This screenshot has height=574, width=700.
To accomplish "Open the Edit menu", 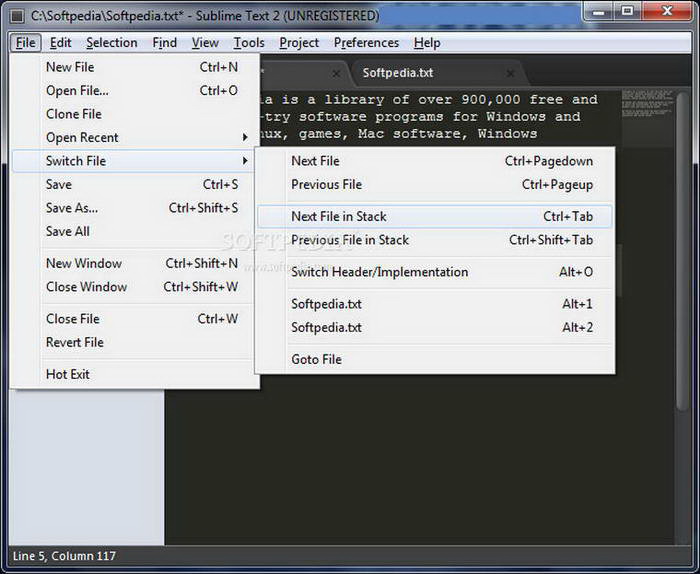I will coord(60,43).
